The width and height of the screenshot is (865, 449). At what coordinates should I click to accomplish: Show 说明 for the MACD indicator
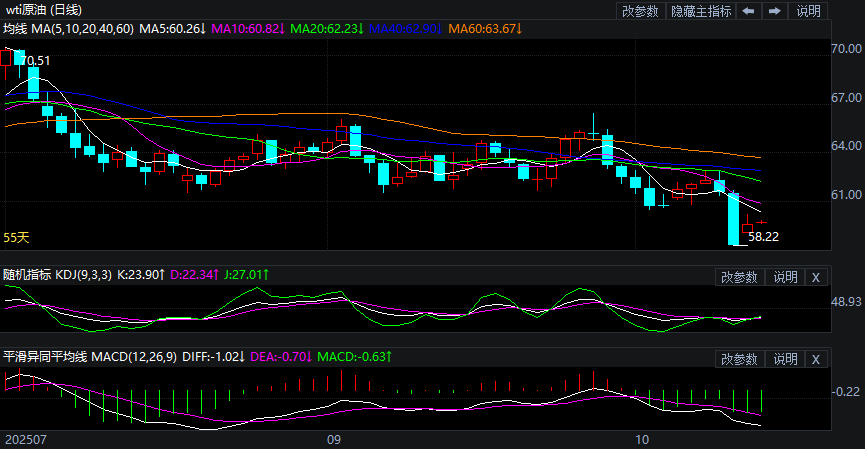[x=786, y=359]
